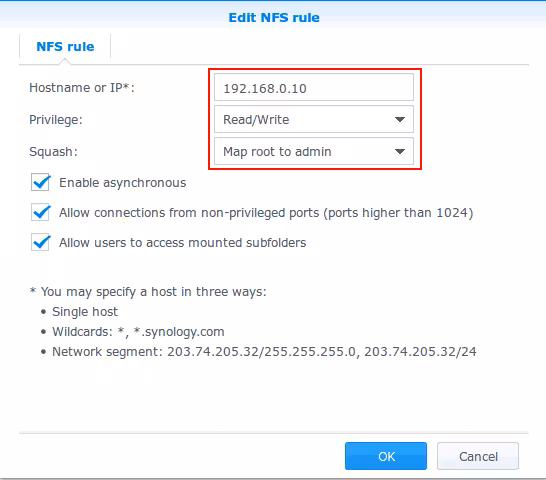546x480 pixels.
Task: Open the Privilege dropdown showing Read/Write
Action: click(x=314, y=119)
